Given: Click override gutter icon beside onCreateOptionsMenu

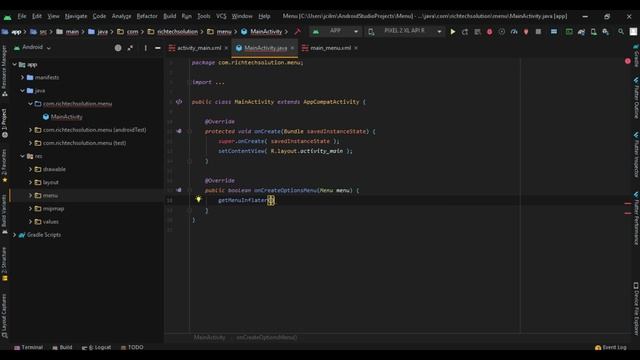Looking at the screenshot, I should [x=179, y=190].
